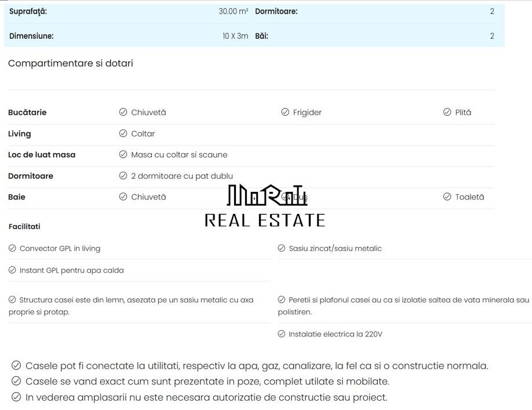Viewport: 532px width, 410px height.
Task: Click the checkmark icon next to Plită
Action: pos(447,113)
